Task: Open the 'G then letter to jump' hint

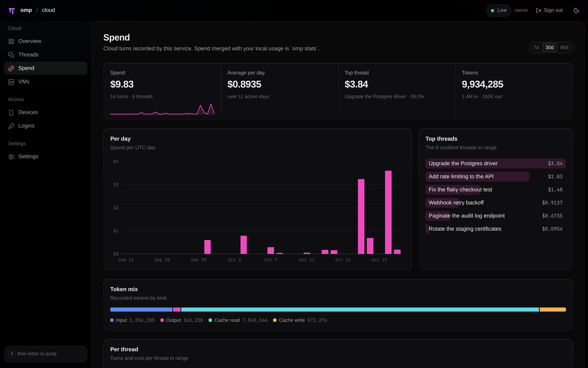Action: click(46, 354)
